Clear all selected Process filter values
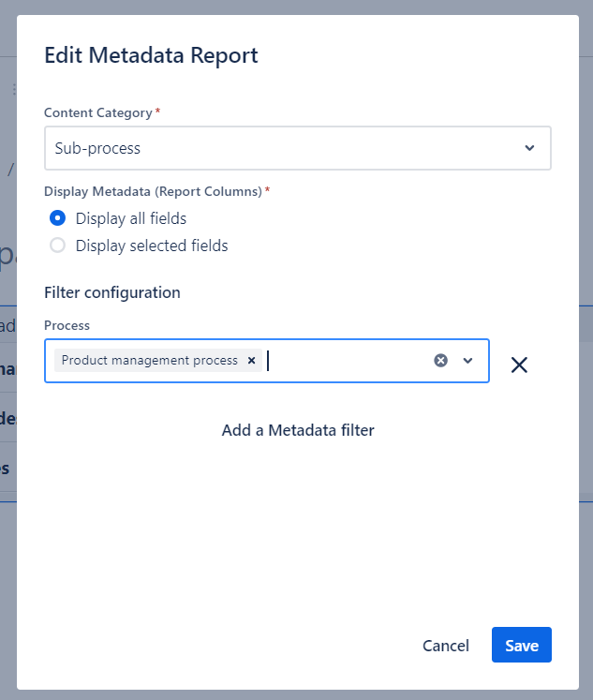 click(440, 361)
